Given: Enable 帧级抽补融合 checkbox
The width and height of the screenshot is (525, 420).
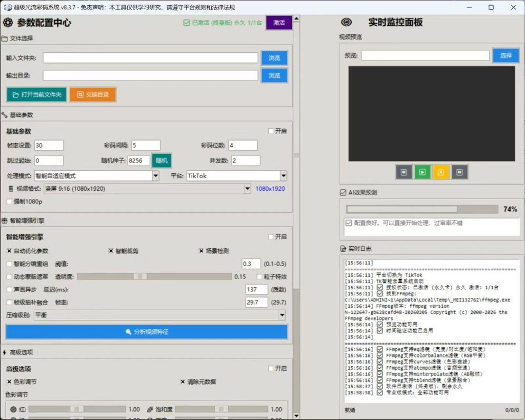Looking at the screenshot, I should [9, 303].
